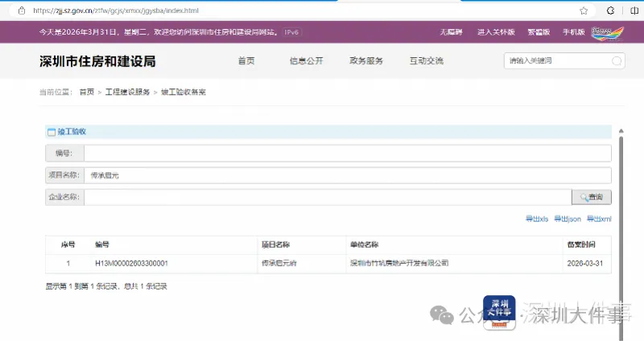Go to 首页 in breadcrumb
Screen dimensions: 644x341
coord(87,92)
